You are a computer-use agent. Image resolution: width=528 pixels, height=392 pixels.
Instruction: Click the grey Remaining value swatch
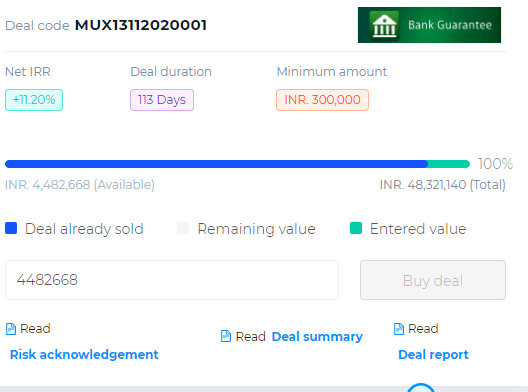183,228
